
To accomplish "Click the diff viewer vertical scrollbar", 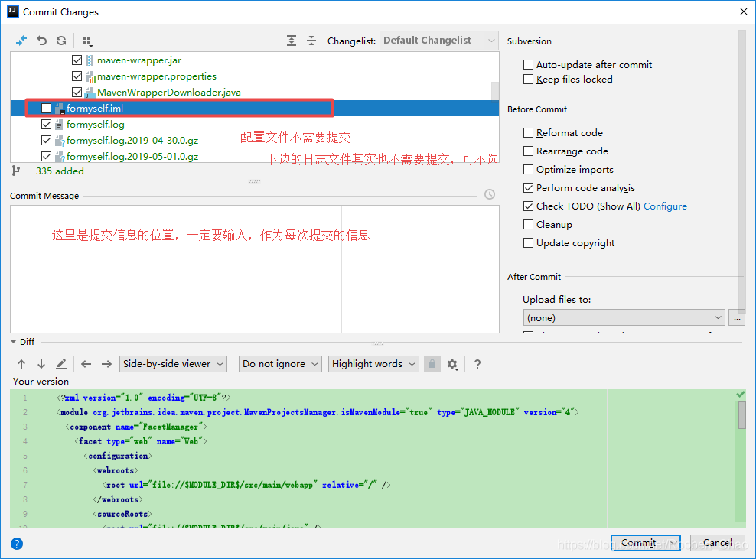I will pos(741,415).
